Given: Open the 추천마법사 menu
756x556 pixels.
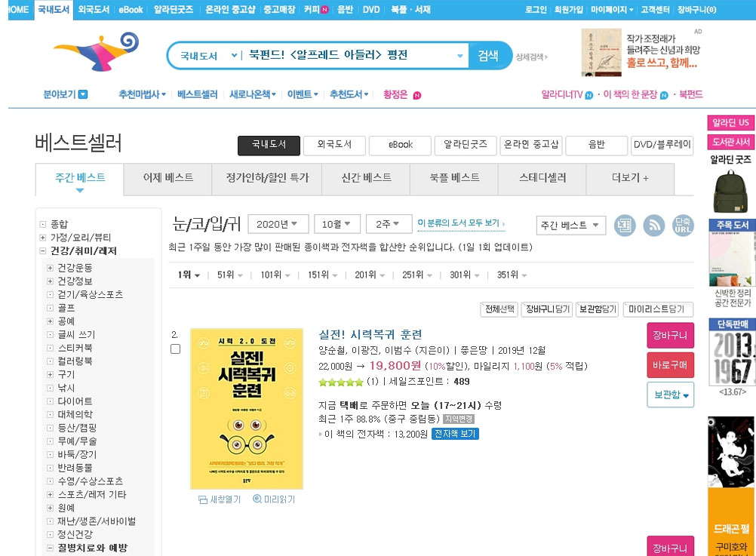Looking at the screenshot, I should pyautogui.click(x=142, y=94).
